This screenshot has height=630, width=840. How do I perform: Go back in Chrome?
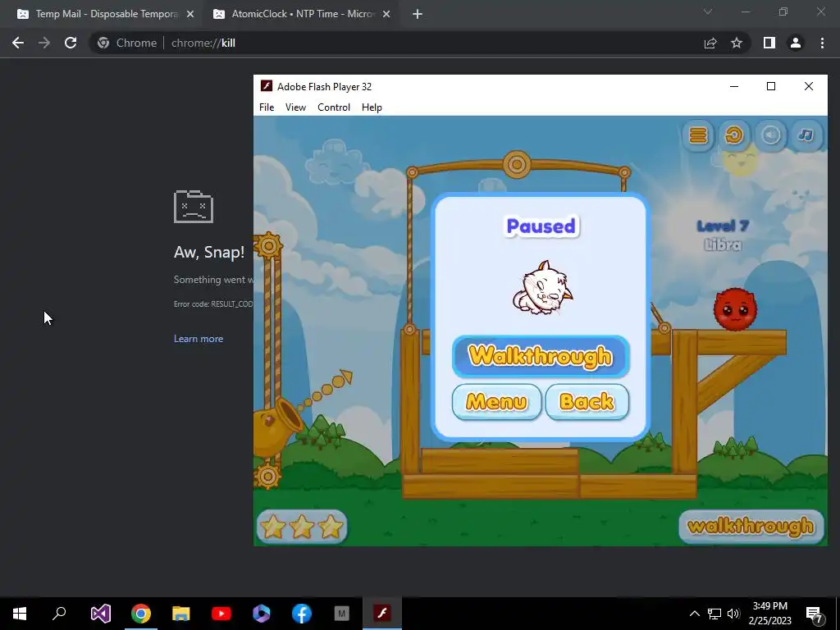click(18, 43)
